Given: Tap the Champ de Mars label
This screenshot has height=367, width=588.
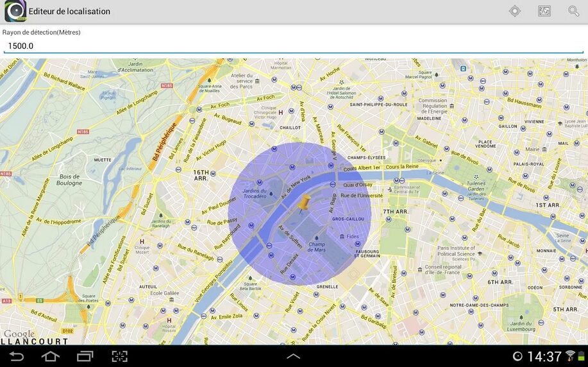Looking at the screenshot, I should (317, 247).
